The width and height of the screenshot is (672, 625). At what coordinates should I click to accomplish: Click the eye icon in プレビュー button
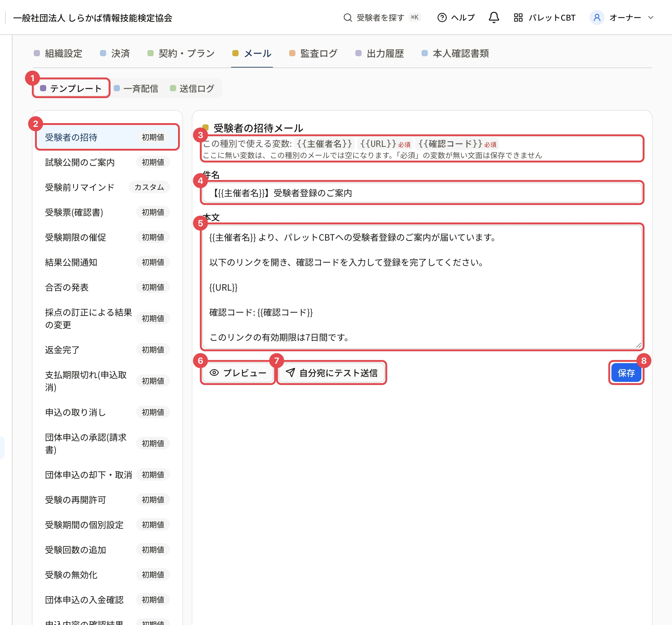(x=214, y=372)
